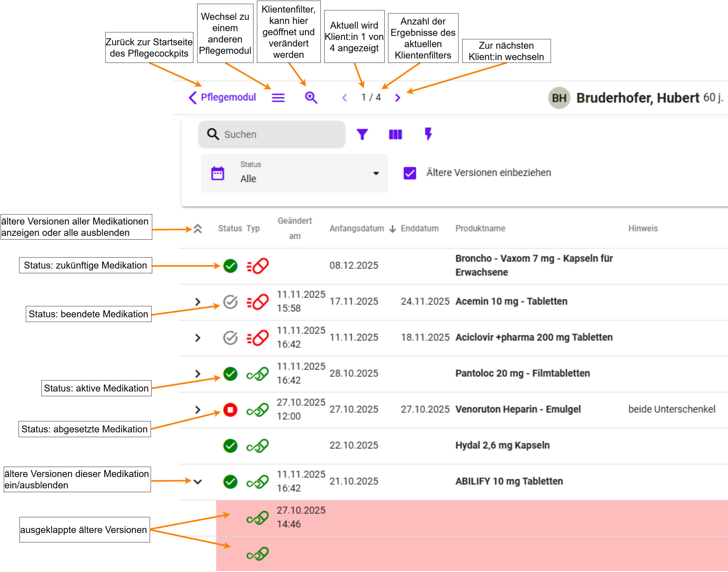This screenshot has height=572, width=728.
Task: Click green check status of Pantoloc row
Action: pyautogui.click(x=231, y=374)
